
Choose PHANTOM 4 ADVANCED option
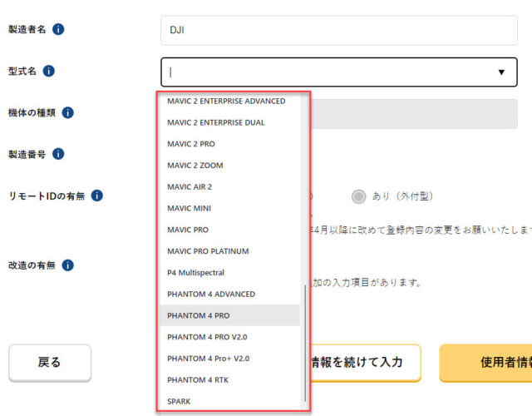coord(229,294)
